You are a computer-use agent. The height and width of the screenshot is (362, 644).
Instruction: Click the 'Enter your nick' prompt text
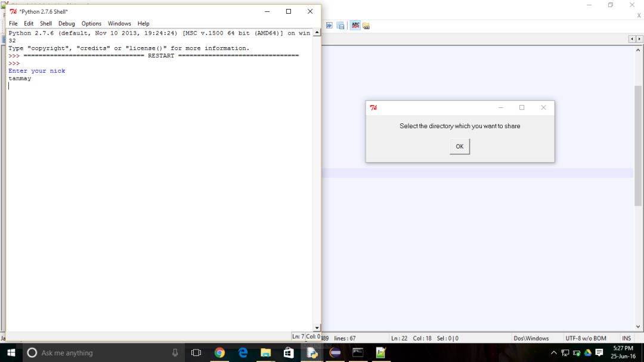pyautogui.click(x=37, y=71)
